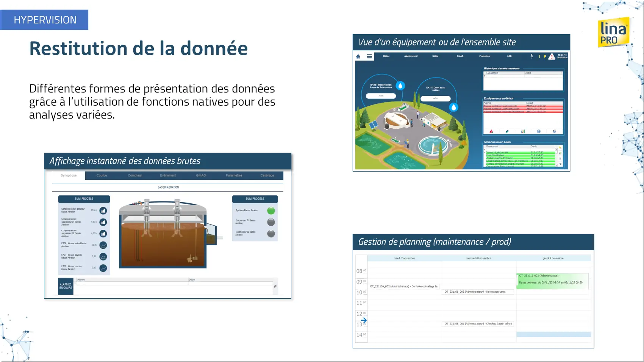644x362 pixels.
Task: Open the Administratif menu
Action: click(411, 56)
